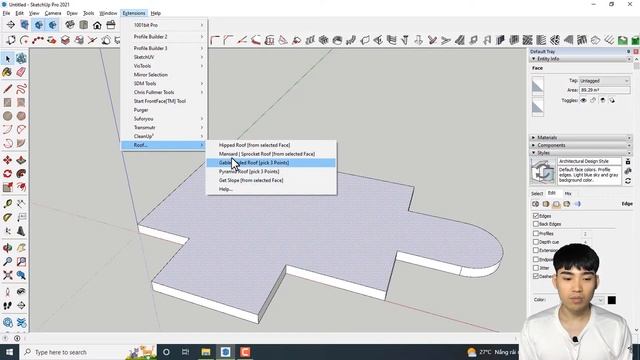Screen dimensions: 640x360
Task: Select the Pan hand tool
Action: point(21,248)
